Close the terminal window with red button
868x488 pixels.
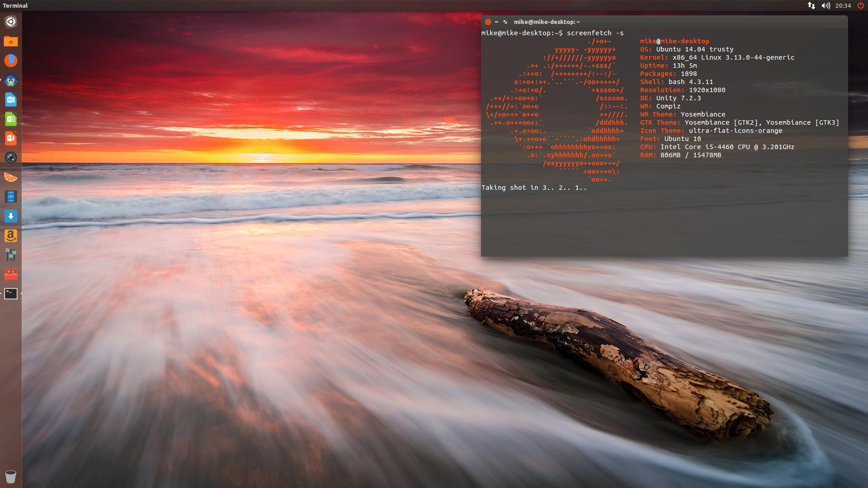[488, 22]
